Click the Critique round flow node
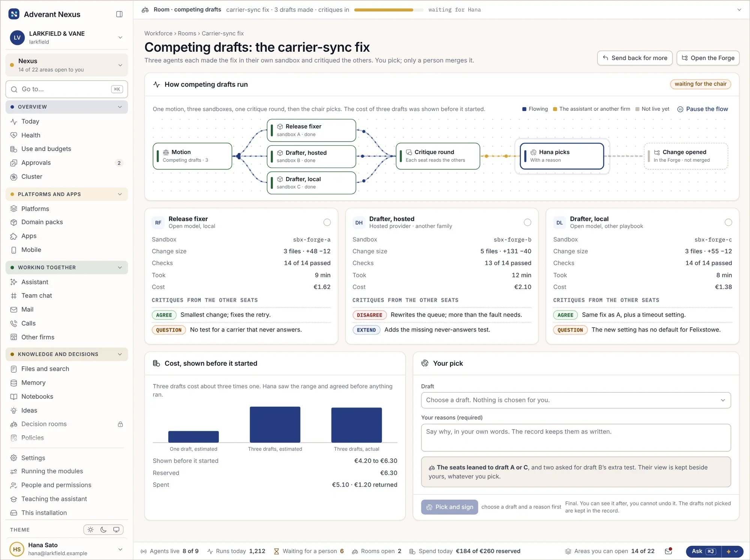Screen dimensions: 750x560 point(438,156)
